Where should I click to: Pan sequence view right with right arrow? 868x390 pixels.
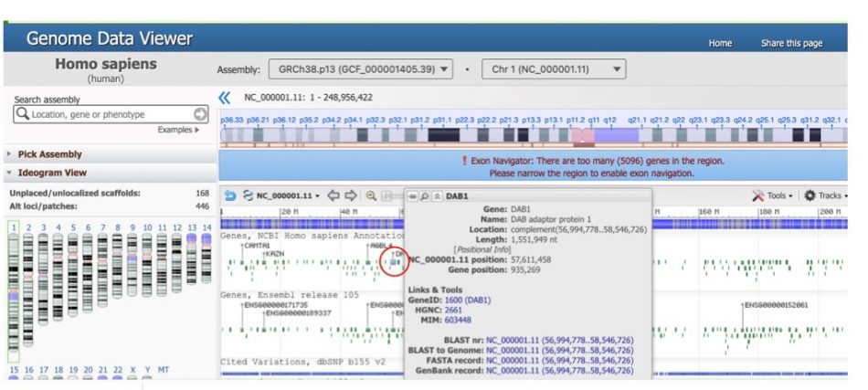pos(351,195)
